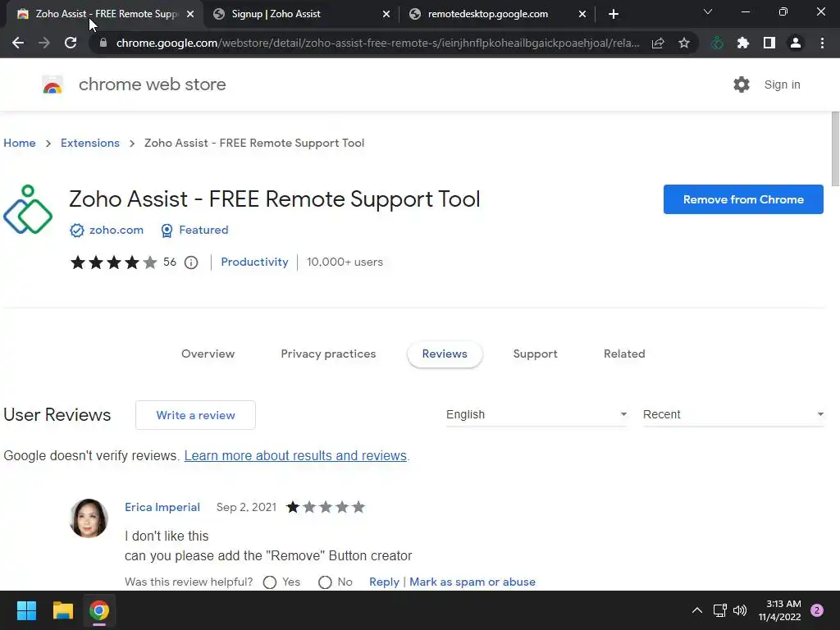Image resolution: width=840 pixels, height=630 pixels.
Task: Click the Chrome Web Store rainbow logo
Action: (52, 84)
